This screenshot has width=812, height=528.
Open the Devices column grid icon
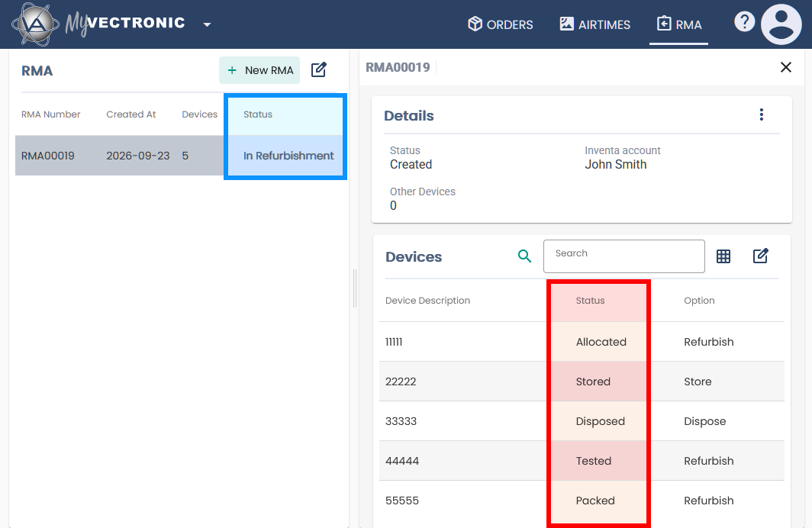(x=723, y=256)
